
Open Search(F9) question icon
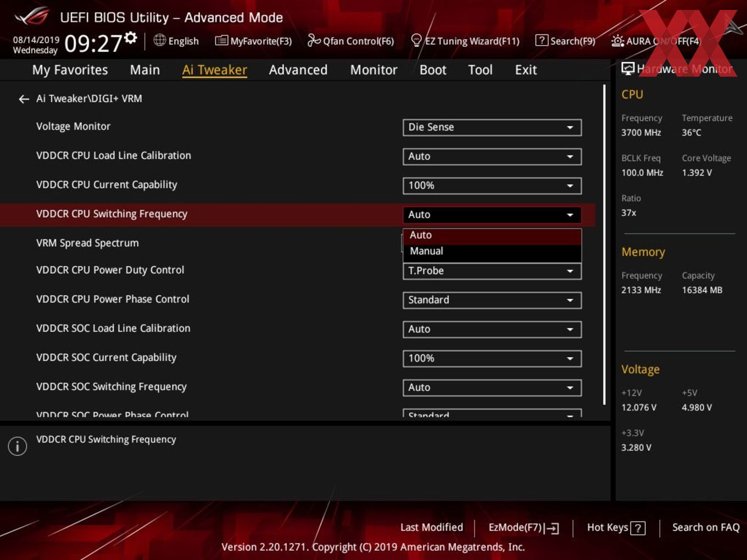542,40
